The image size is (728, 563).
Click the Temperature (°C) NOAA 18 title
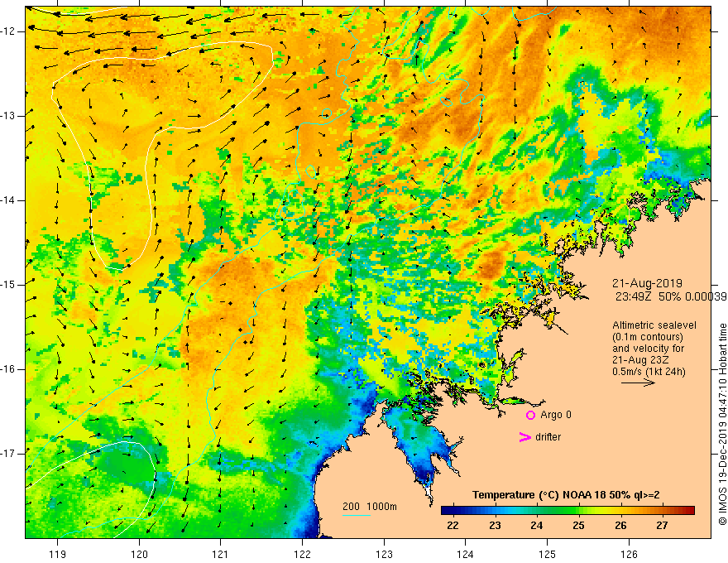click(x=566, y=495)
